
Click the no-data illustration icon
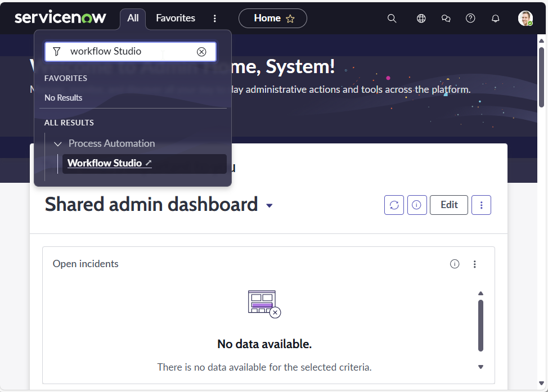264,304
